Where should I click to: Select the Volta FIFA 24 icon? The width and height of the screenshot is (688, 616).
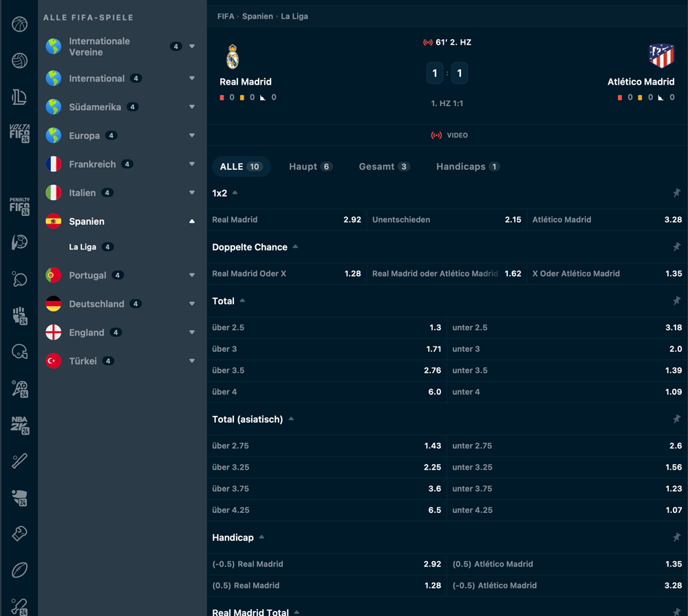19,133
